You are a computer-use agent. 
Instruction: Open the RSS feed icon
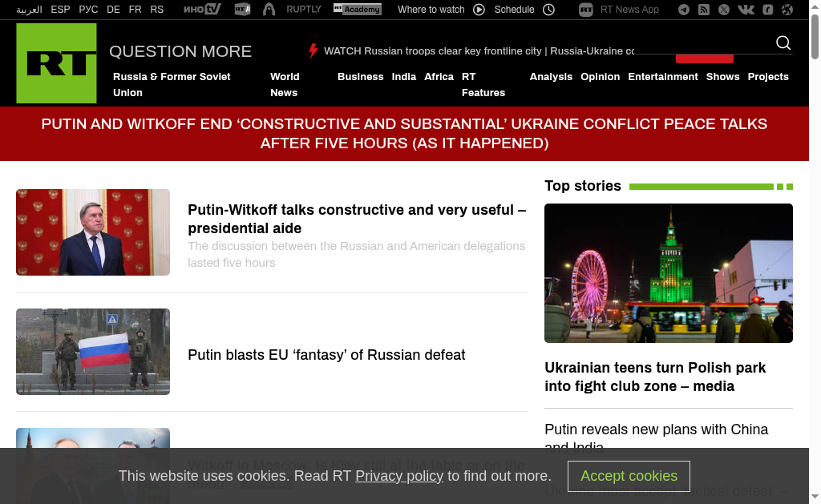coord(704,10)
